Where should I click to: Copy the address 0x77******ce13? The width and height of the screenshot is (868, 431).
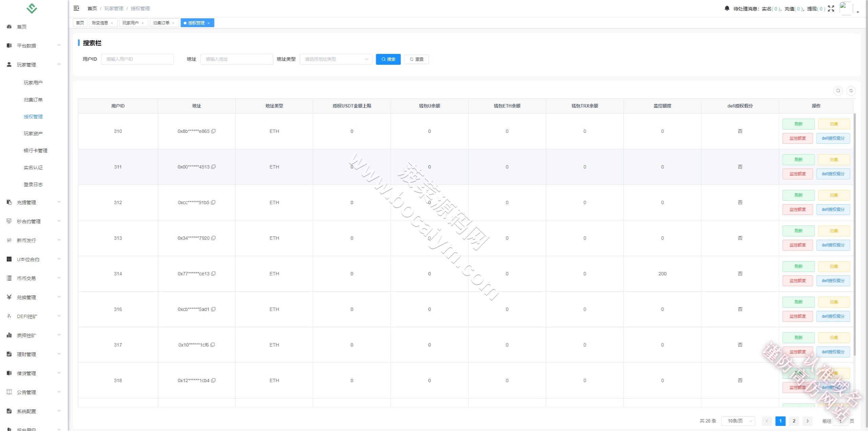[213, 274]
